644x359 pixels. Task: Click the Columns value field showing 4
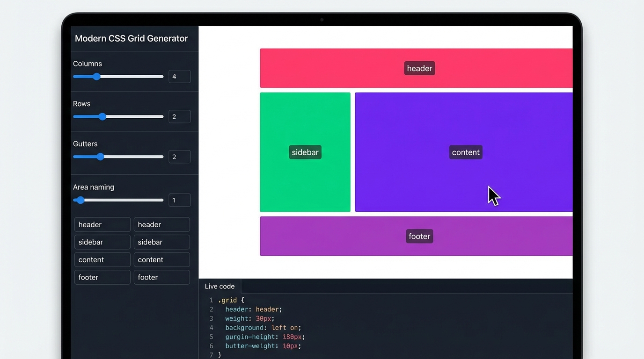click(179, 76)
